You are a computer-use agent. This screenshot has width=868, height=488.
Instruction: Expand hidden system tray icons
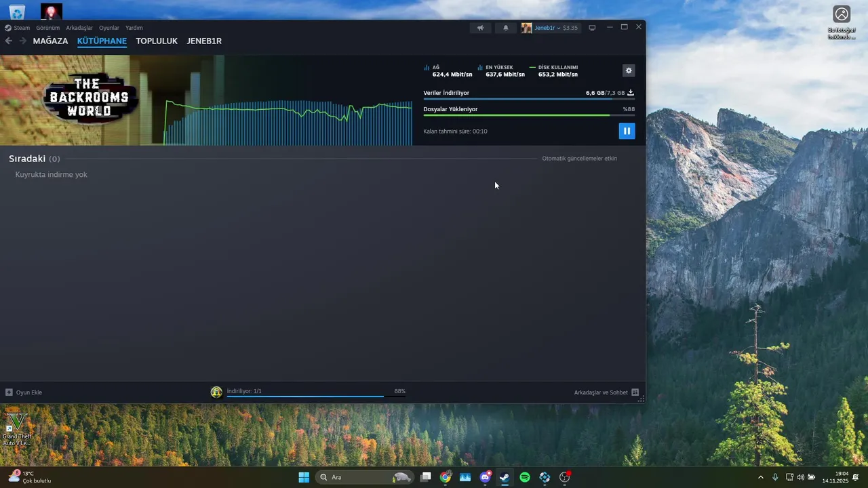point(760,477)
